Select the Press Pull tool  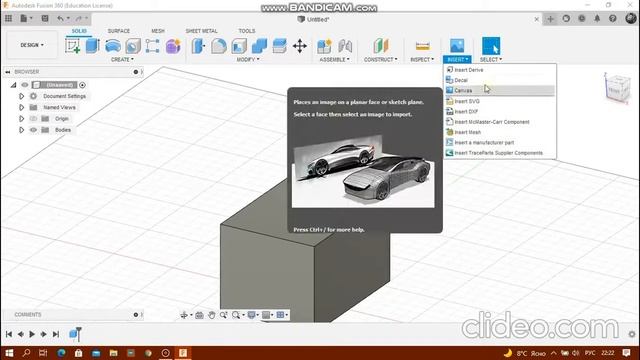[198, 46]
